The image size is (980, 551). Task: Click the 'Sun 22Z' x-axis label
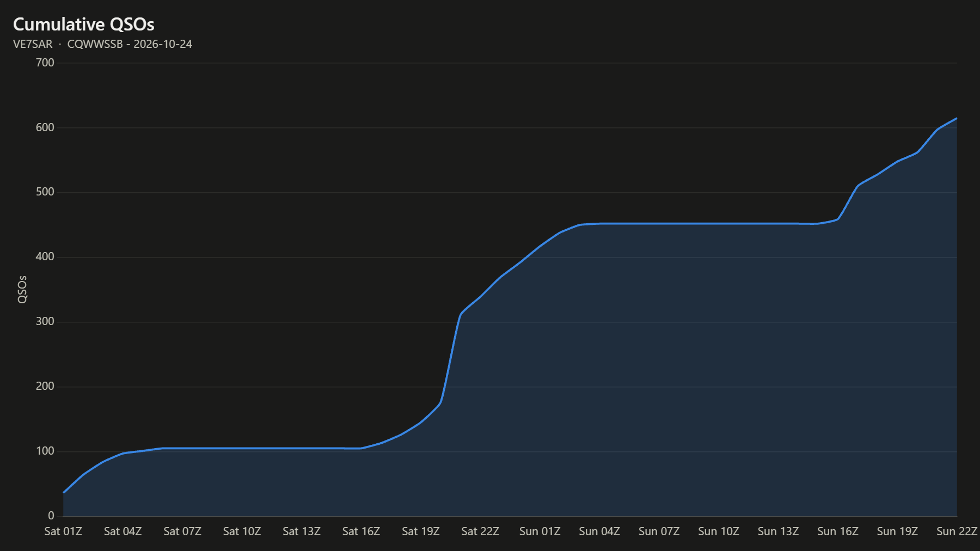tap(957, 531)
